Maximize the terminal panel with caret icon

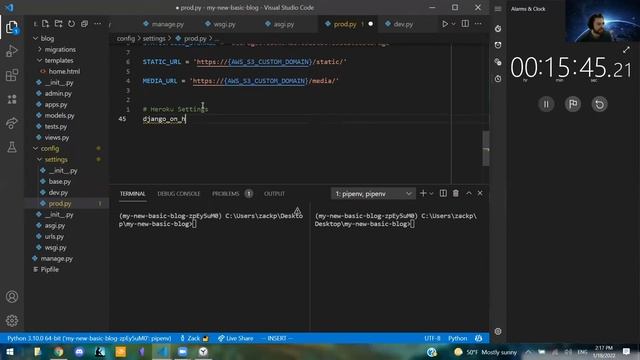click(469, 193)
